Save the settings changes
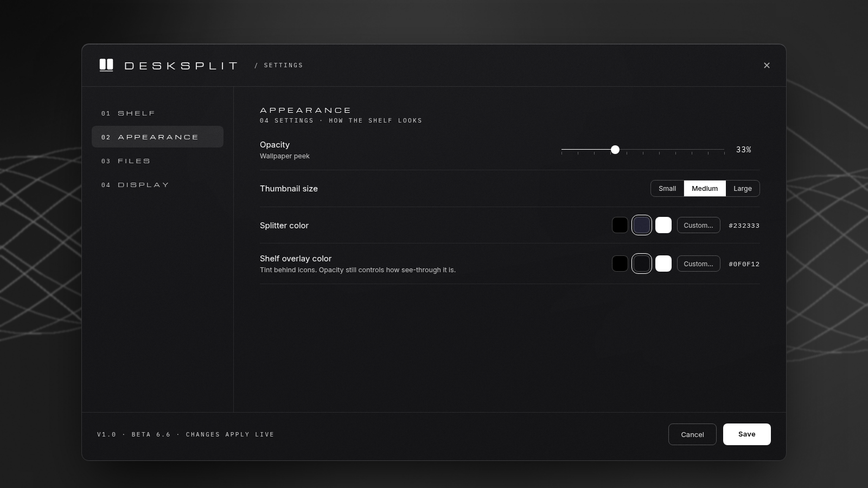 click(x=747, y=434)
